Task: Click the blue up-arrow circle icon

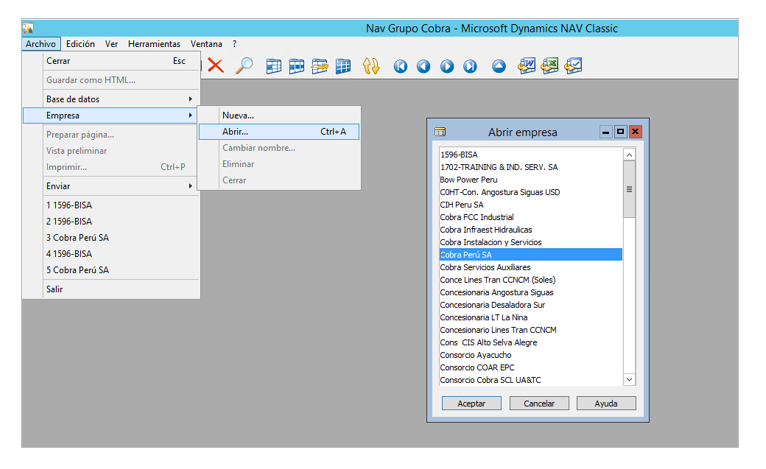Action: [x=499, y=66]
